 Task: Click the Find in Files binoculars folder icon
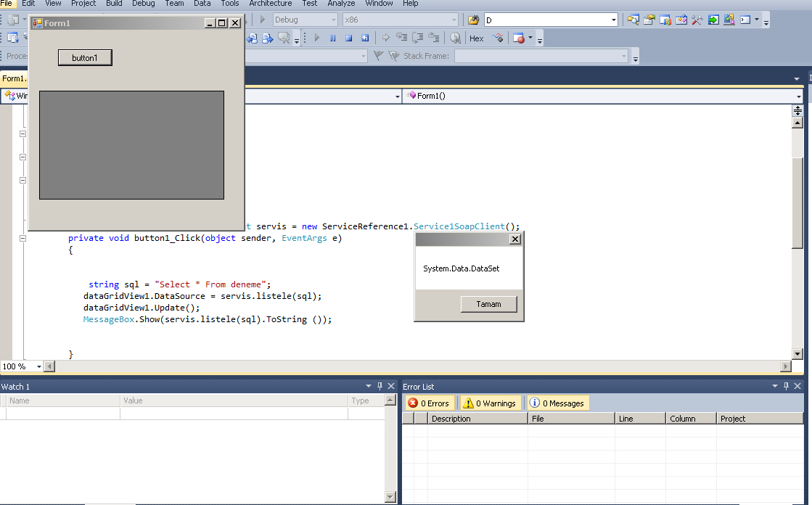tap(473, 20)
